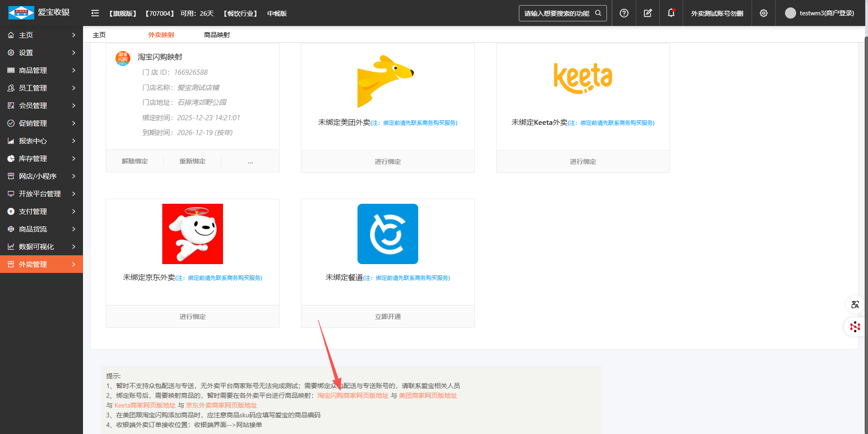
Task: Open the Keeta商家网页版地址 link
Action: [x=145, y=405]
